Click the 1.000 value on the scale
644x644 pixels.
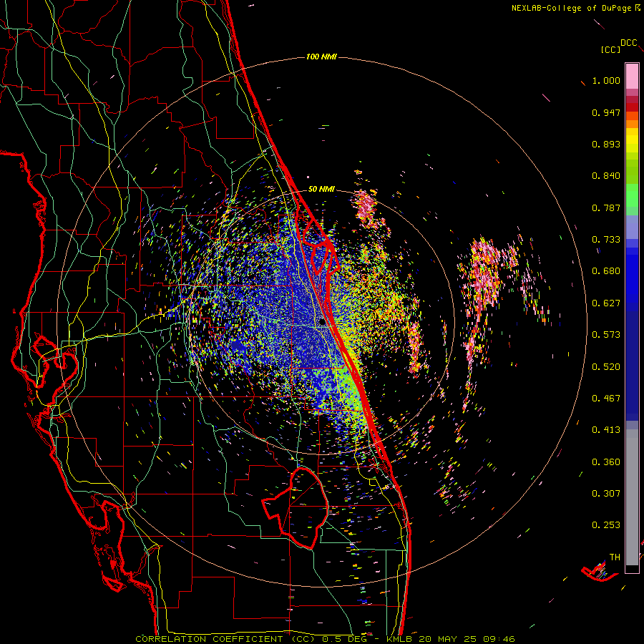[606, 80]
